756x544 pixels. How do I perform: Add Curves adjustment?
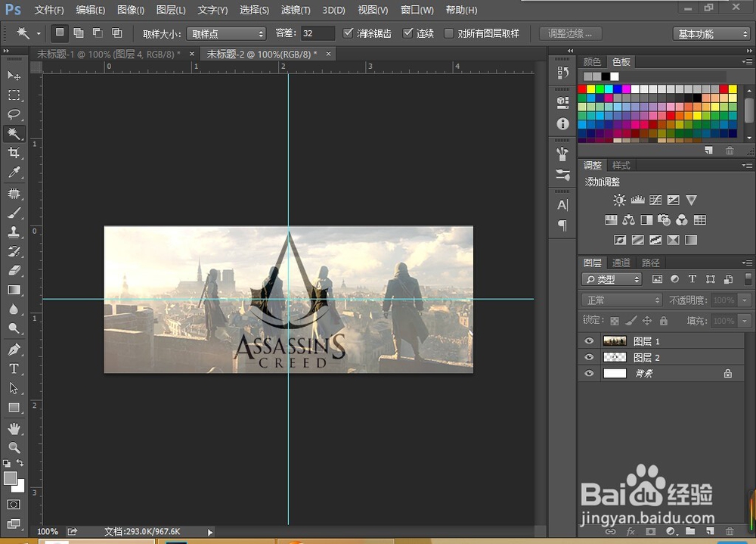[655, 200]
